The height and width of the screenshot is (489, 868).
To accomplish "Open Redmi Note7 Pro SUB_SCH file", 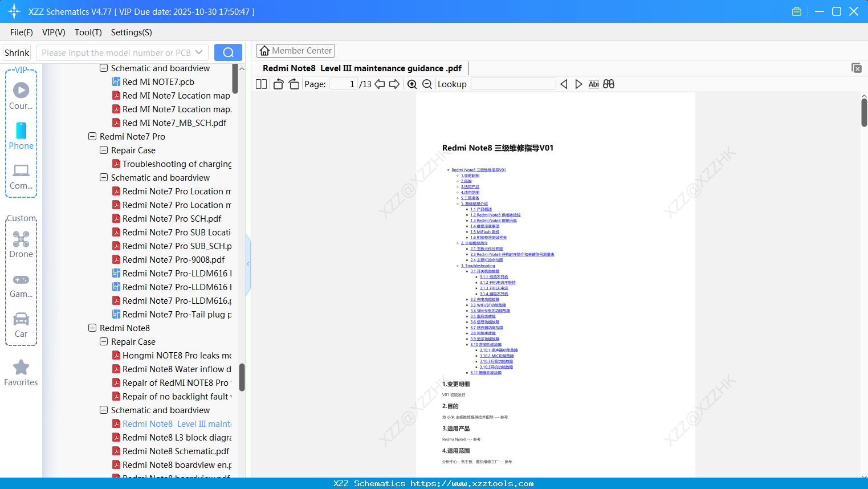I will tap(172, 246).
